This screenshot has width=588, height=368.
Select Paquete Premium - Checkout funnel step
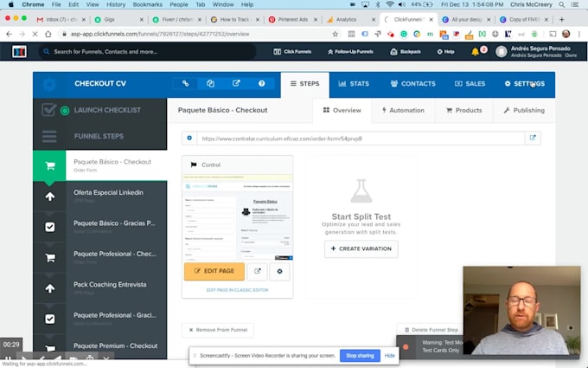tap(99, 347)
